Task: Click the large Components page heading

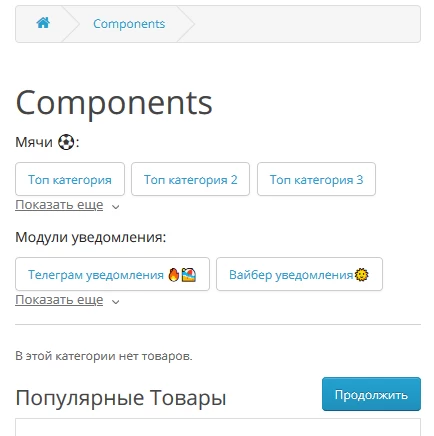Action: [x=114, y=103]
